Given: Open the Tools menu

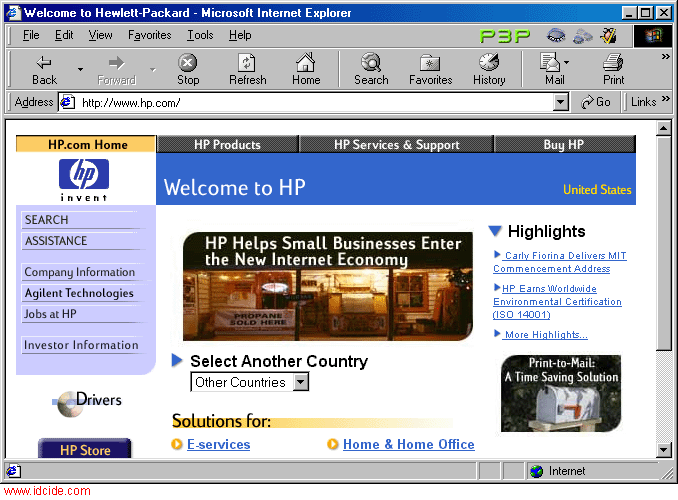Looking at the screenshot, I should click(x=200, y=35).
